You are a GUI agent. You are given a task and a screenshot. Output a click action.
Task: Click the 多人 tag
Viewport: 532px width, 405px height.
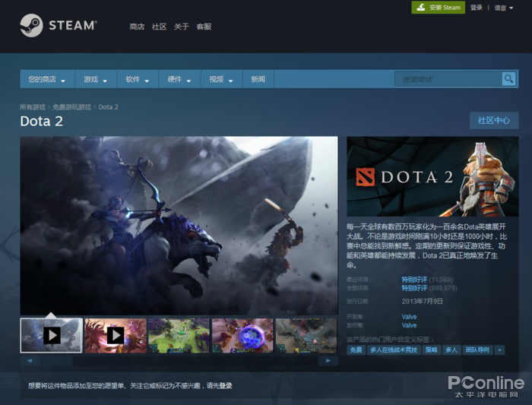click(x=451, y=350)
